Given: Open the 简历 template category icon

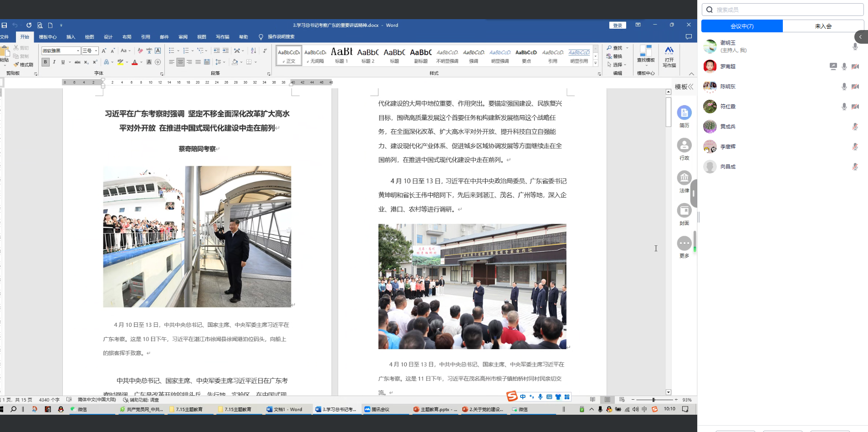Looking at the screenshot, I should pos(684,112).
